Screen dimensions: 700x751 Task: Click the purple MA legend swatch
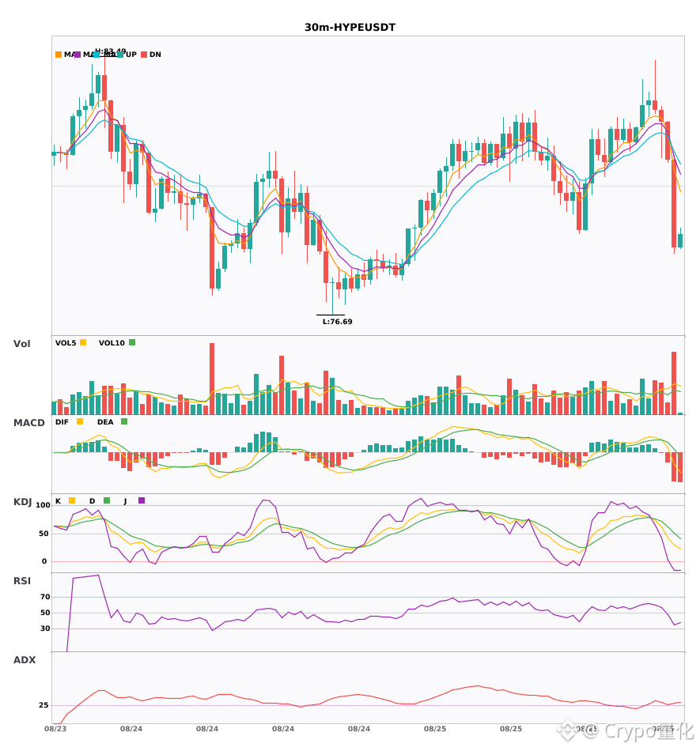[x=78, y=55]
